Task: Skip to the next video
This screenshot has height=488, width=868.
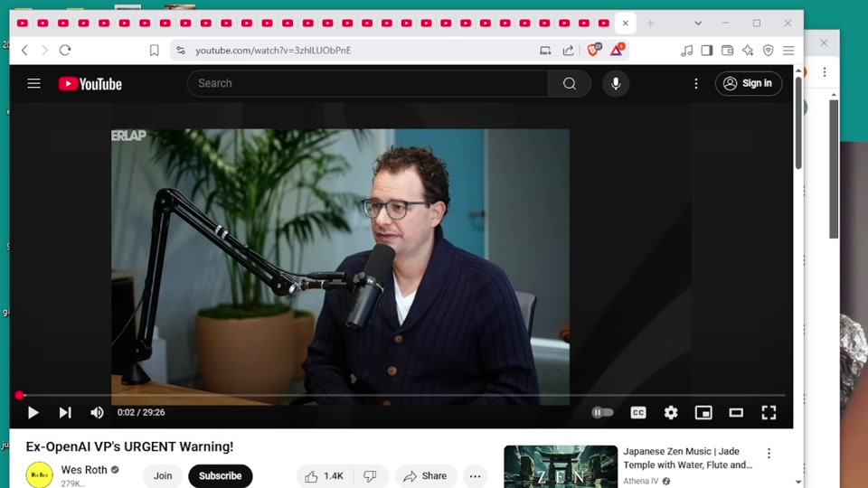Action: point(65,413)
